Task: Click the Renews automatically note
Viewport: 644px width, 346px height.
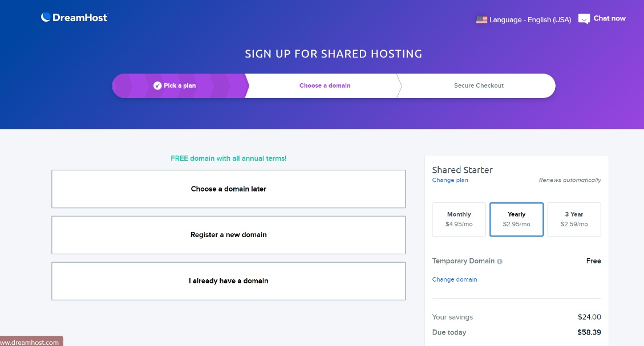Action: 570,180
